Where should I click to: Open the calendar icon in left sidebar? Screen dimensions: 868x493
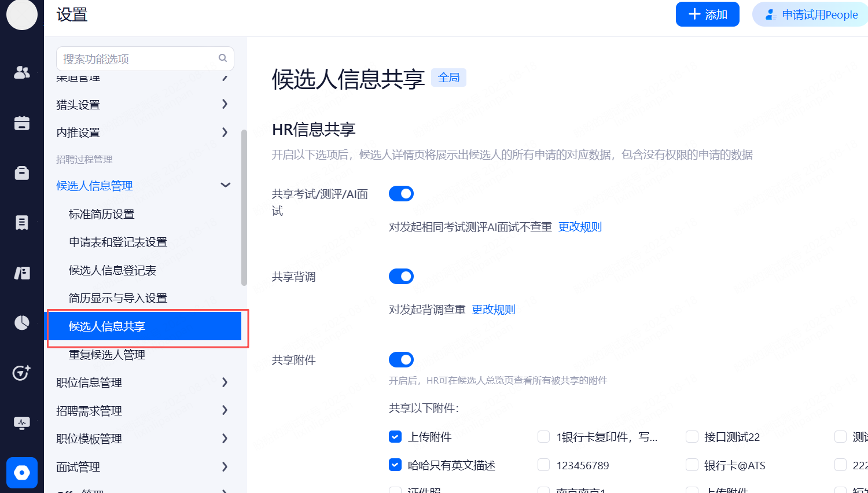(22, 123)
